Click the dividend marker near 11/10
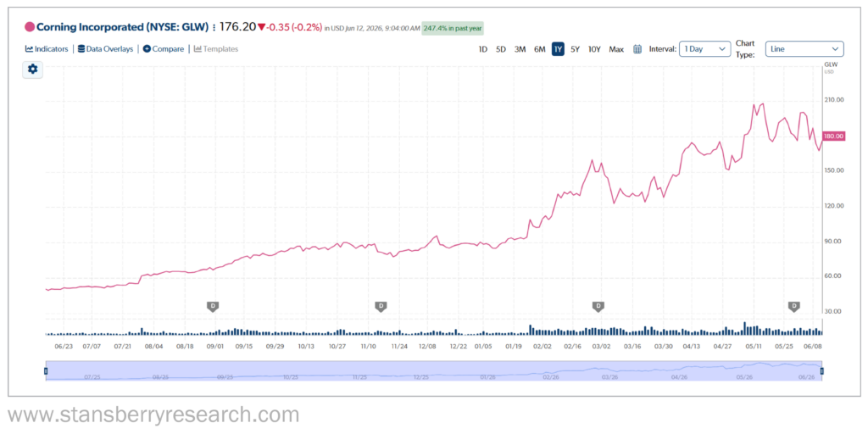Image resolution: width=868 pixels, height=434 pixels. point(381,305)
